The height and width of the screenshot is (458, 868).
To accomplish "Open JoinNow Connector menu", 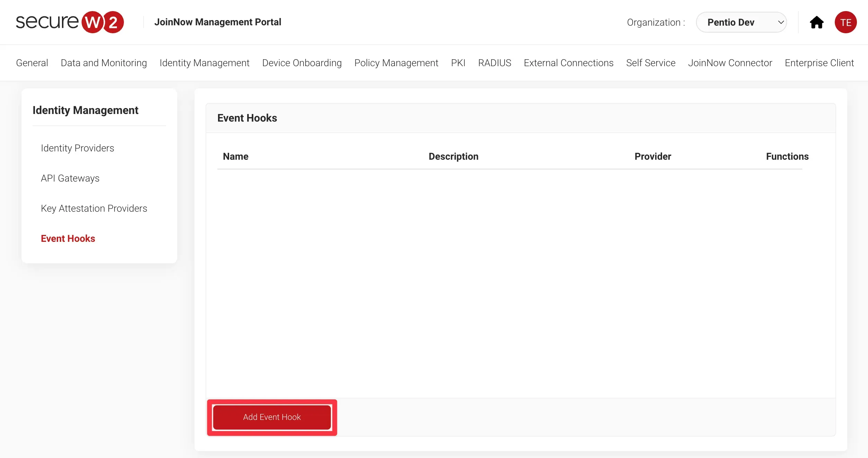I will pos(730,63).
